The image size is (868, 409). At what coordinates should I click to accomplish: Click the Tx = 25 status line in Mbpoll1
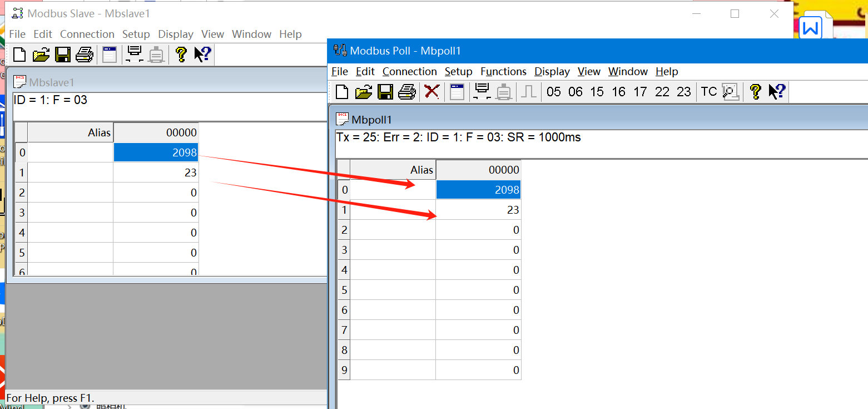(459, 137)
